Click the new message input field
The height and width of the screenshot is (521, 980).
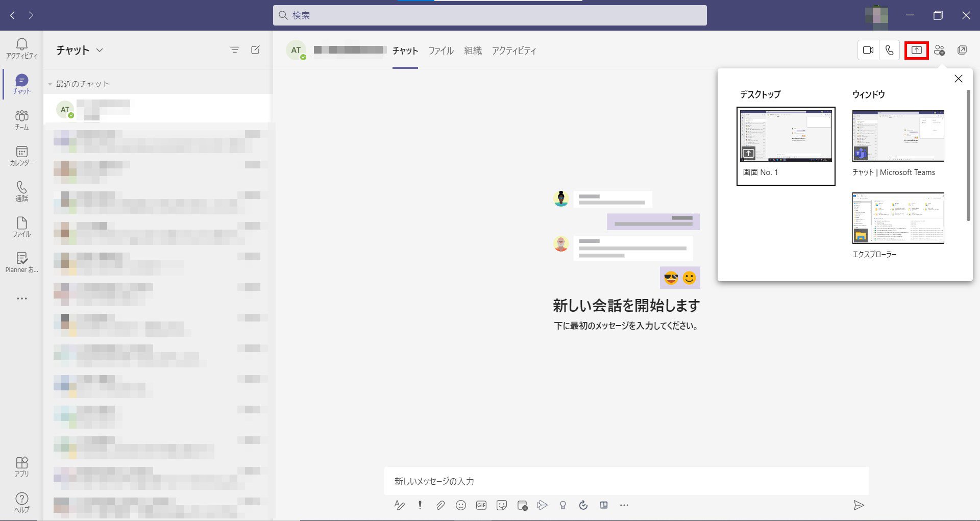click(x=626, y=481)
